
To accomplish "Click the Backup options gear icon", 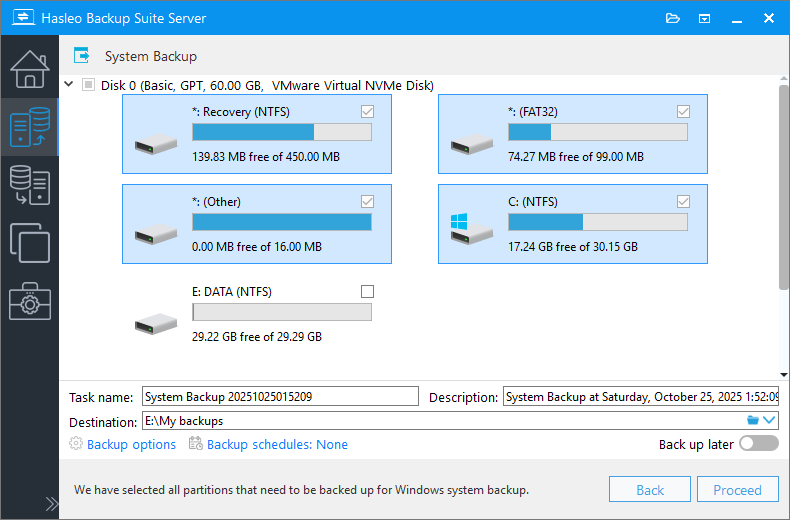I will click(76, 443).
